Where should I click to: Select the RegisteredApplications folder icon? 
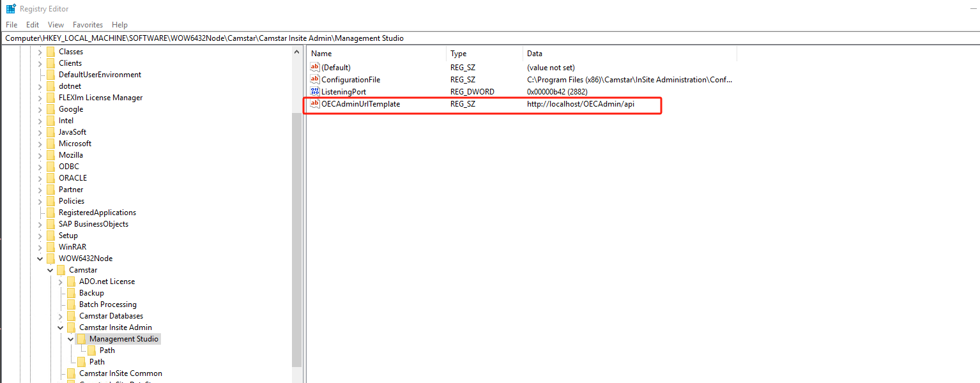pos(50,213)
